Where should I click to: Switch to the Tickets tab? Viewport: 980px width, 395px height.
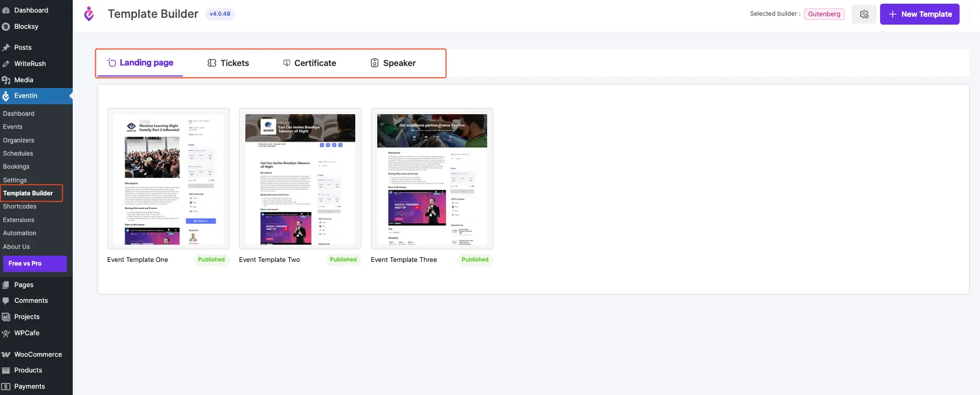pyautogui.click(x=228, y=63)
